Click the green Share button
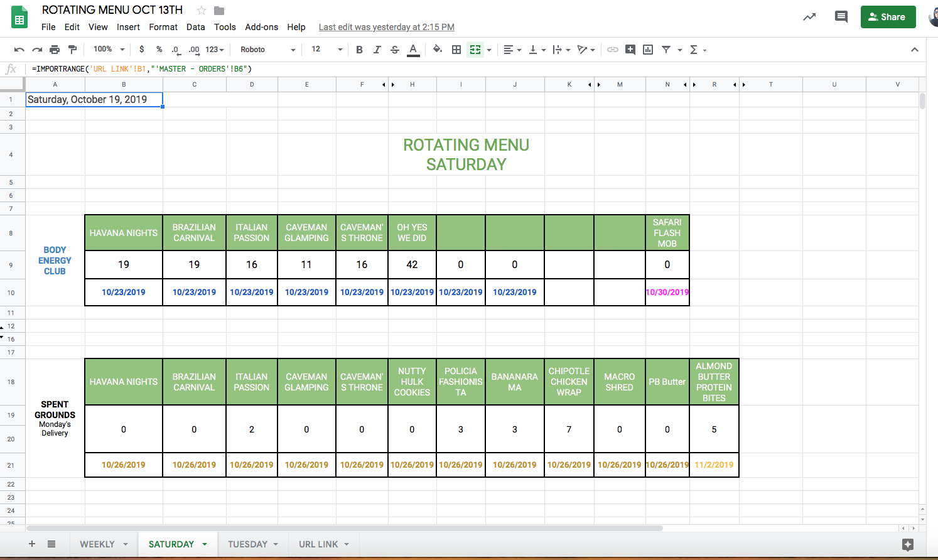 pos(888,17)
